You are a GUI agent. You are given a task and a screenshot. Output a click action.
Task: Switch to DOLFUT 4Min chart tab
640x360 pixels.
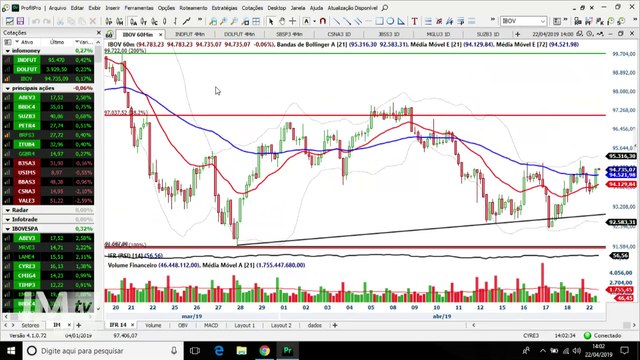coord(239,34)
